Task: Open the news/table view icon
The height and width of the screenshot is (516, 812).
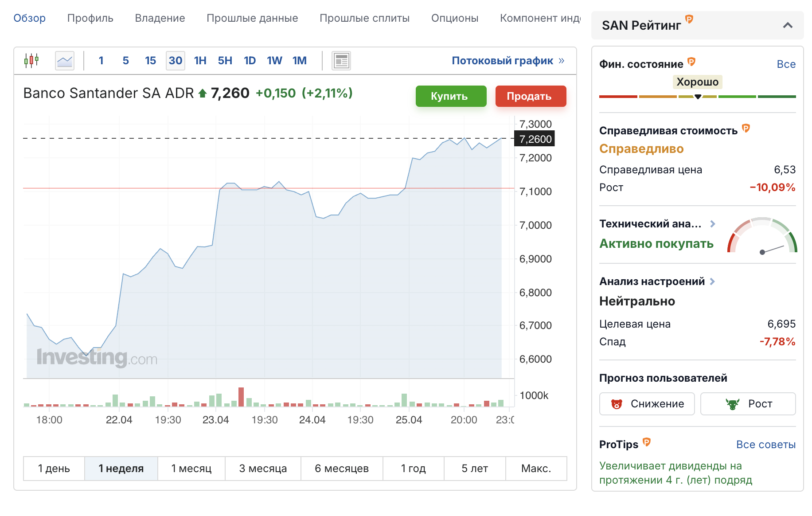Action: click(341, 61)
